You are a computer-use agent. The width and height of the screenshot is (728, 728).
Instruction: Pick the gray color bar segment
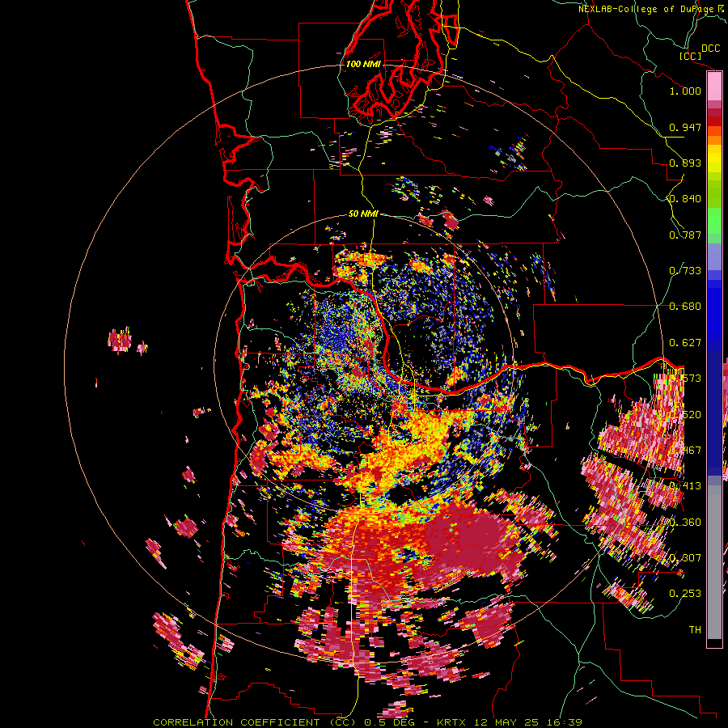coord(714,562)
